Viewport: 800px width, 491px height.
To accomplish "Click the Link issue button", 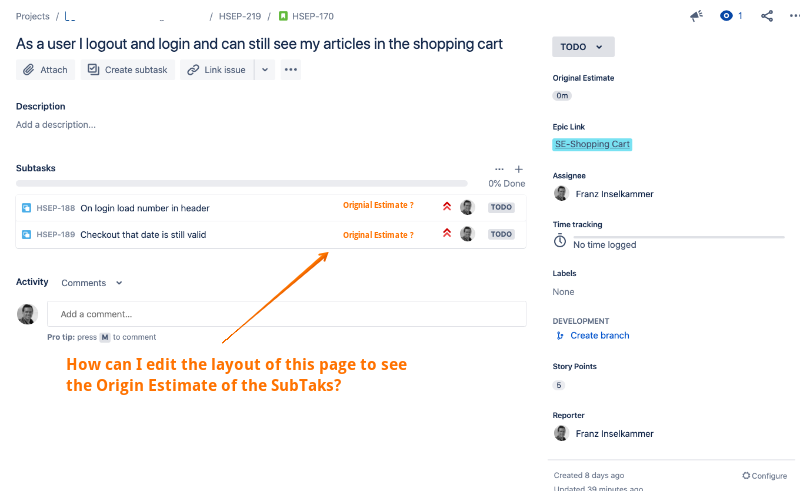I will tap(217, 70).
